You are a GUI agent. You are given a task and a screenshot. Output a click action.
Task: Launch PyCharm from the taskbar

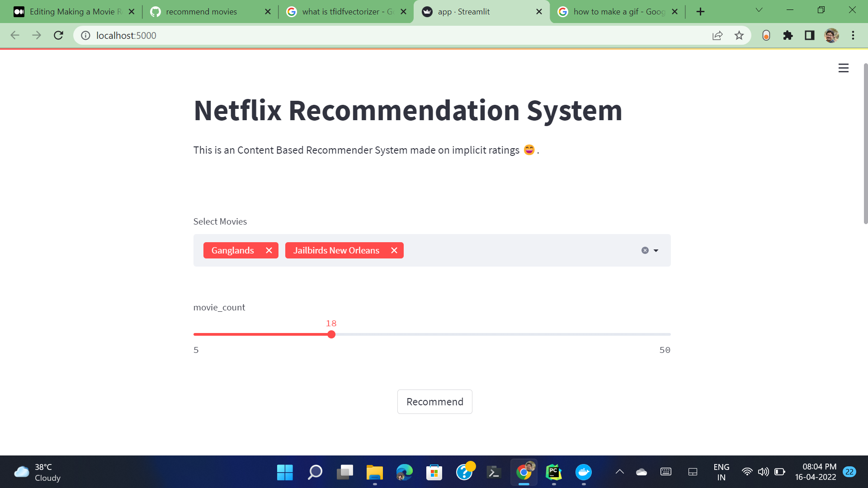pyautogui.click(x=553, y=472)
